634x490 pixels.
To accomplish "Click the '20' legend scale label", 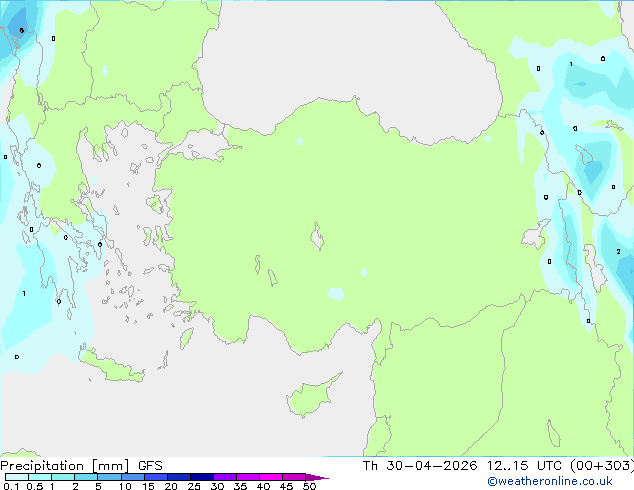I will [x=171, y=486].
